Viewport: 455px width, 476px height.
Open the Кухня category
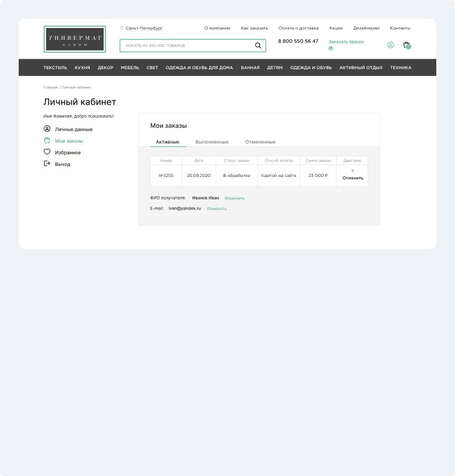coord(82,68)
